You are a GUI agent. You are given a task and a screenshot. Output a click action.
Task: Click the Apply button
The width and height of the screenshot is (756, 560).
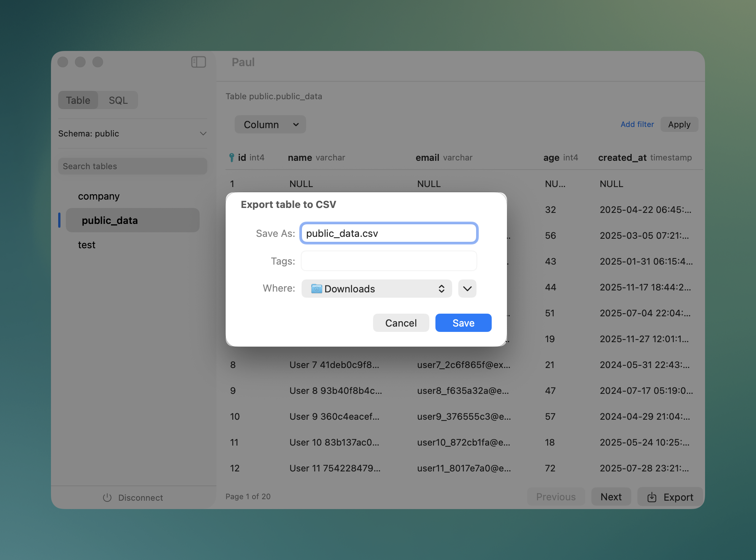(679, 124)
